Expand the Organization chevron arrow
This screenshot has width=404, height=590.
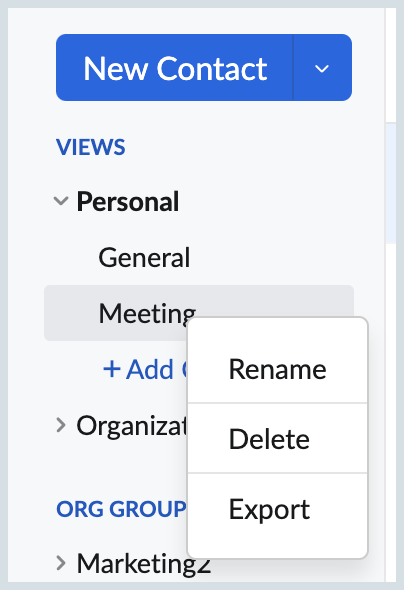coord(61,426)
